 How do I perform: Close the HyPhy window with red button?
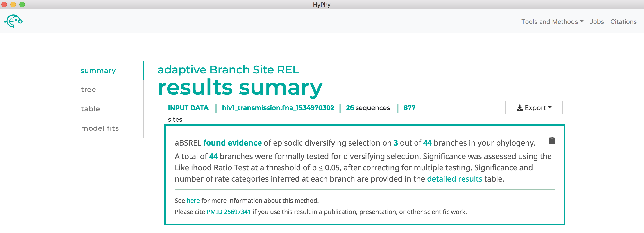click(x=4, y=5)
